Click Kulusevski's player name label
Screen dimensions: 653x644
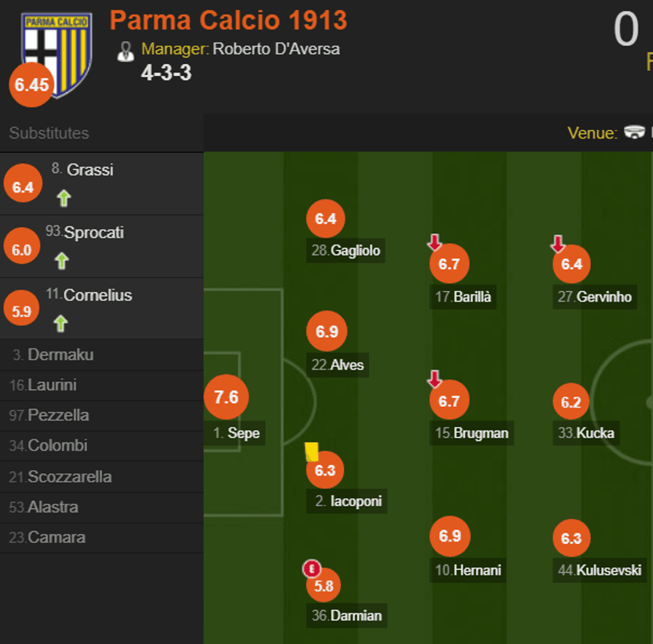(x=608, y=570)
